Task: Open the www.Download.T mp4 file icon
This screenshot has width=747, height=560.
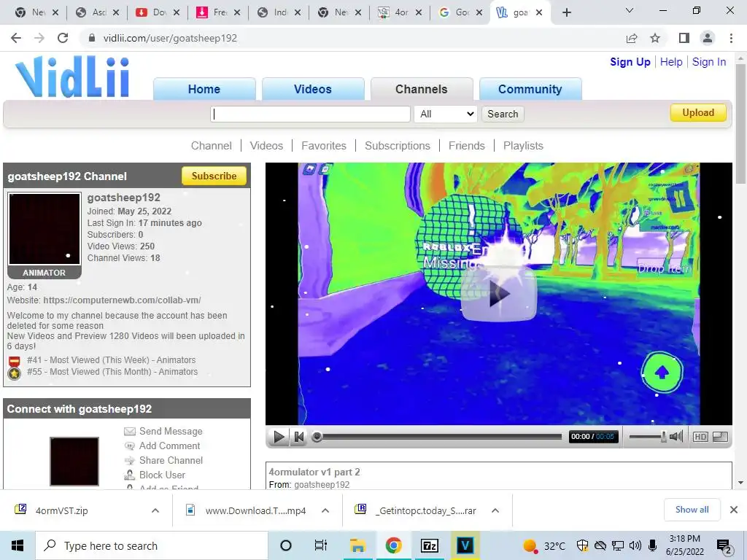Action: [x=190, y=510]
